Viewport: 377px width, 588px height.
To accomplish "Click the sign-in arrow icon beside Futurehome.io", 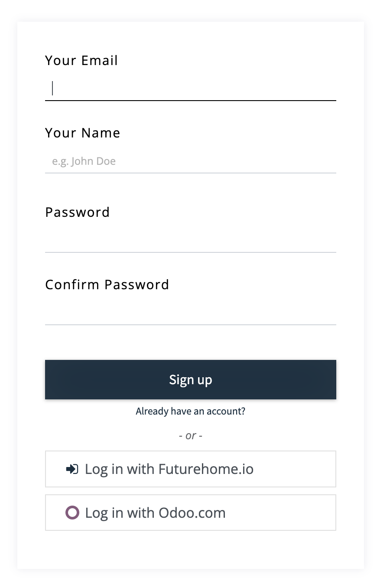I will pos(72,469).
